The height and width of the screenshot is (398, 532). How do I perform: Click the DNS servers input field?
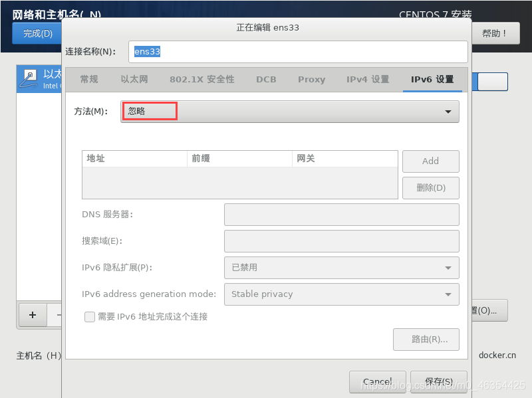click(341, 214)
